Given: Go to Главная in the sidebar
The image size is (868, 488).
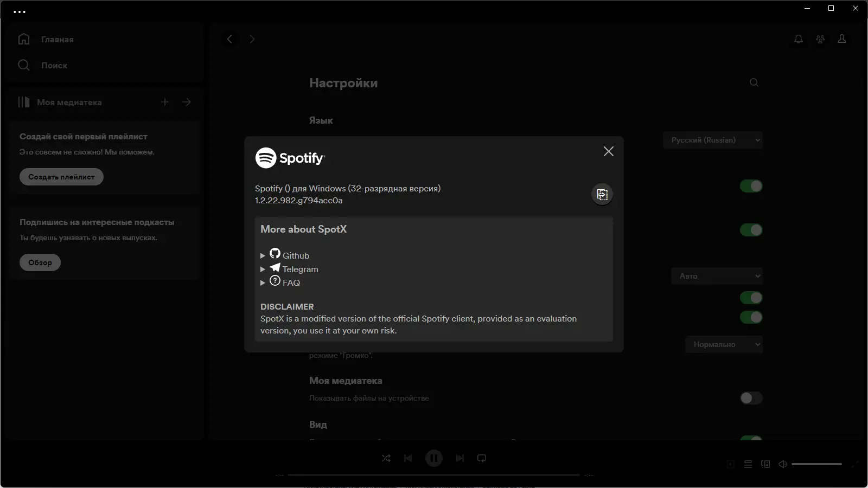Looking at the screenshot, I should pos(57,40).
